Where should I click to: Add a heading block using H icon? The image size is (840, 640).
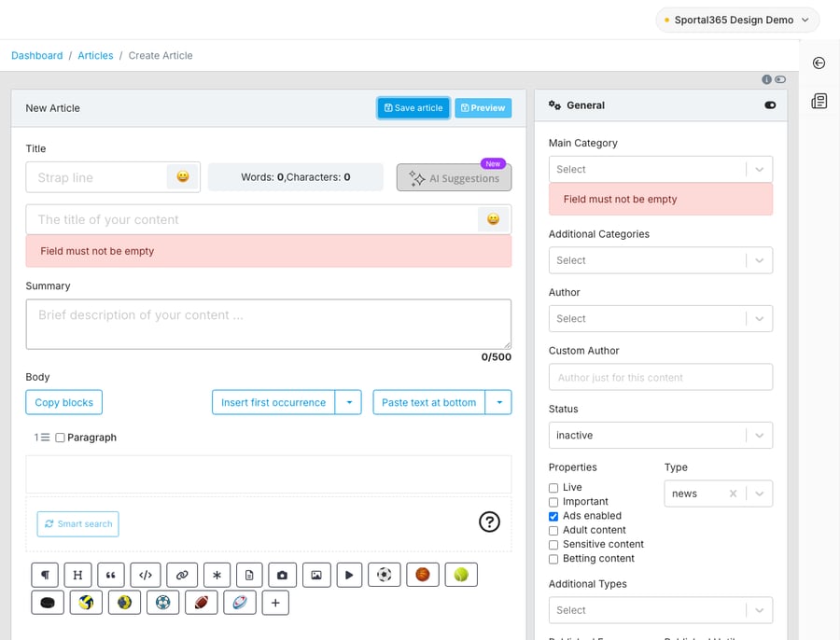click(77, 575)
